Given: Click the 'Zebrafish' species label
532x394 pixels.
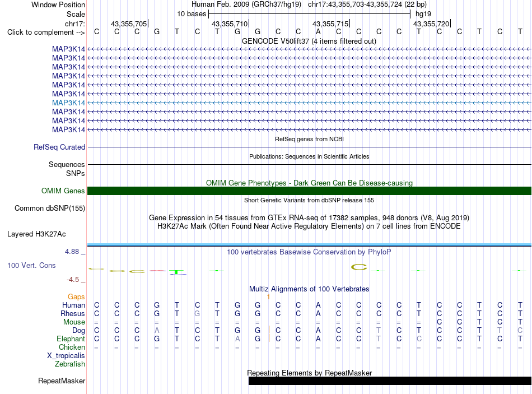Looking at the screenshot, I should tap(70, 364).
